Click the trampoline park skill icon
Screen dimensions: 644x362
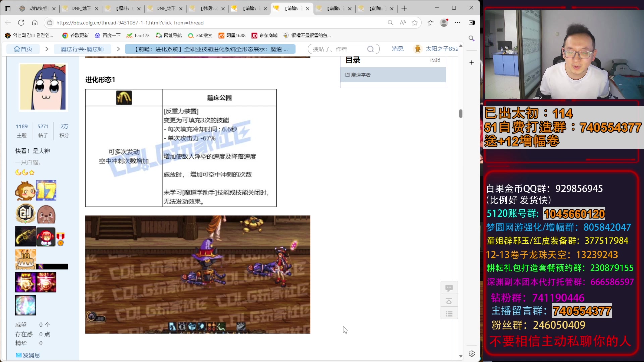point(124,98)
